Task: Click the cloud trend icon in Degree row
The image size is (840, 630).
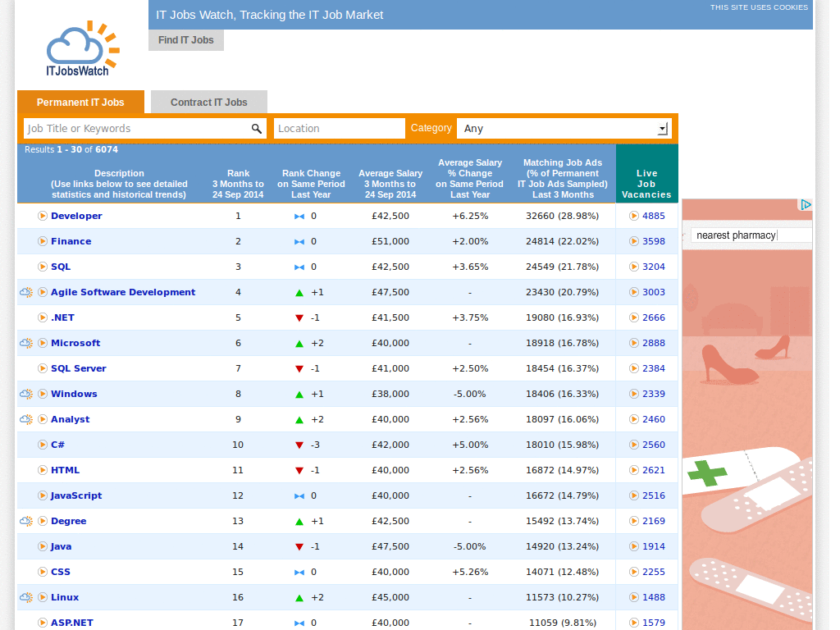Action: pos(26,521)
